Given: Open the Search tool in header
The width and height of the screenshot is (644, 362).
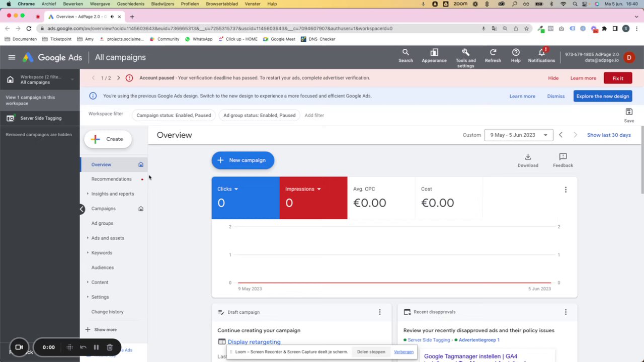Looking at the screenshot, I should coord(406,56).
